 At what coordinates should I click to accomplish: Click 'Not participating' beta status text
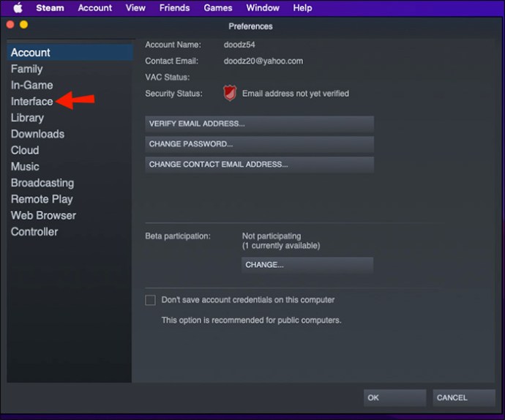[x=272, y=236]
